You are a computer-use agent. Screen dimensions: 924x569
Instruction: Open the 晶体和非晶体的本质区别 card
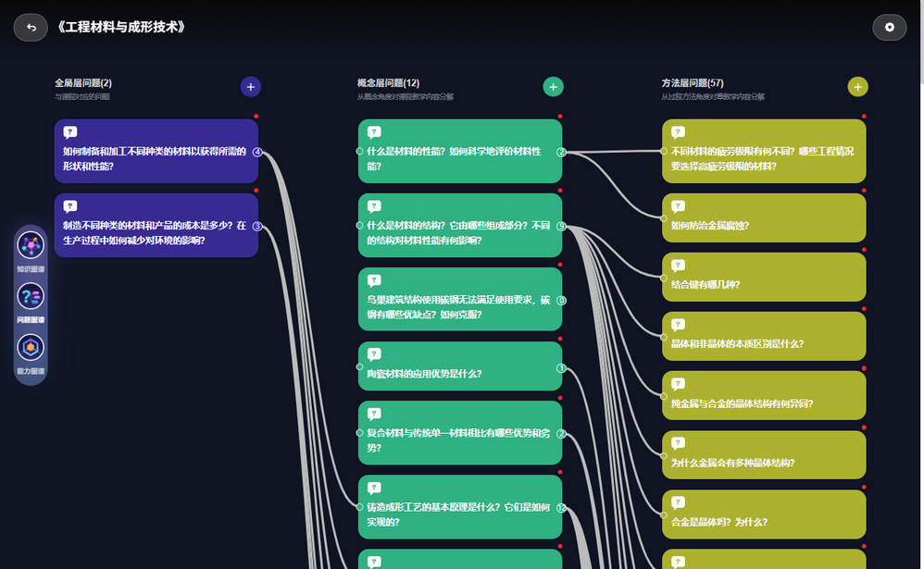click(764, 337)
